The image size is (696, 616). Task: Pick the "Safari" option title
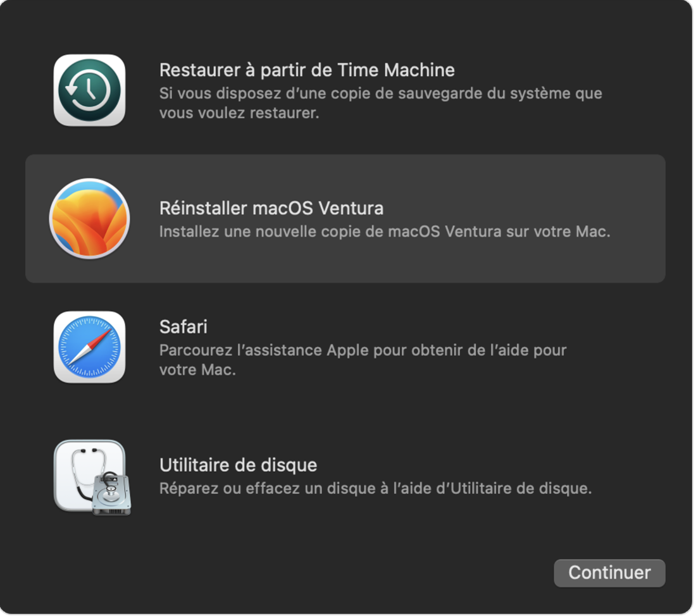(183, 327)
